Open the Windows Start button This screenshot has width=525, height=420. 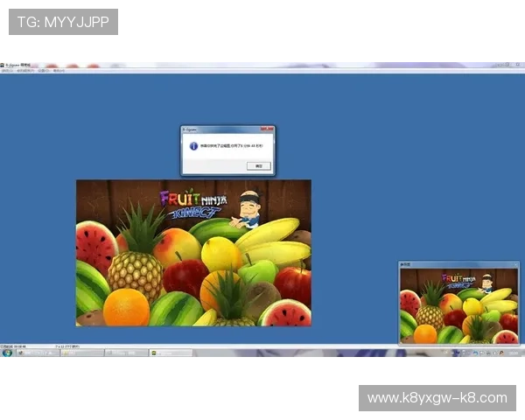click(x=6, y=353)
